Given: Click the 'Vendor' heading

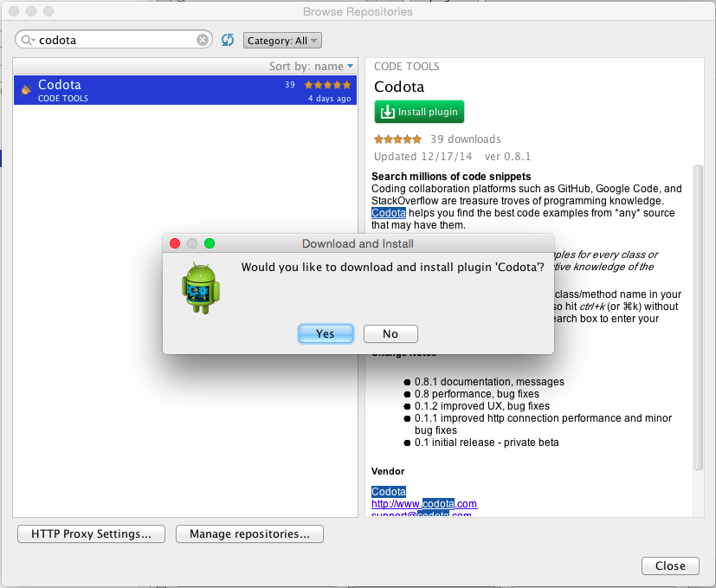Looking at the screenshot, I should pos(388,471).
